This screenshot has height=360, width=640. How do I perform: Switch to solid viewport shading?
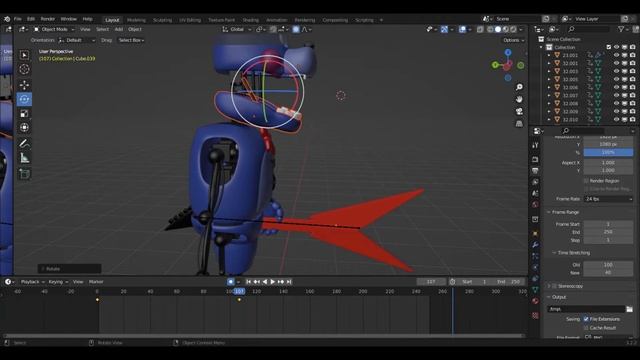[498, 29]
